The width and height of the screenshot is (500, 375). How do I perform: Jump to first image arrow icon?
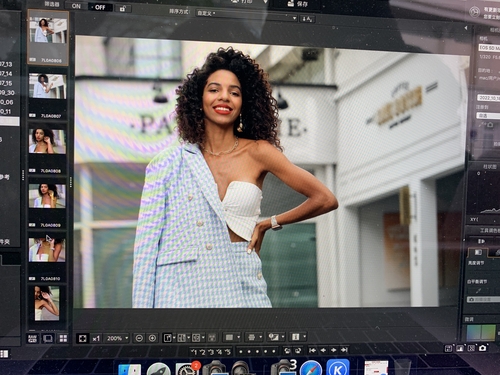312,350
